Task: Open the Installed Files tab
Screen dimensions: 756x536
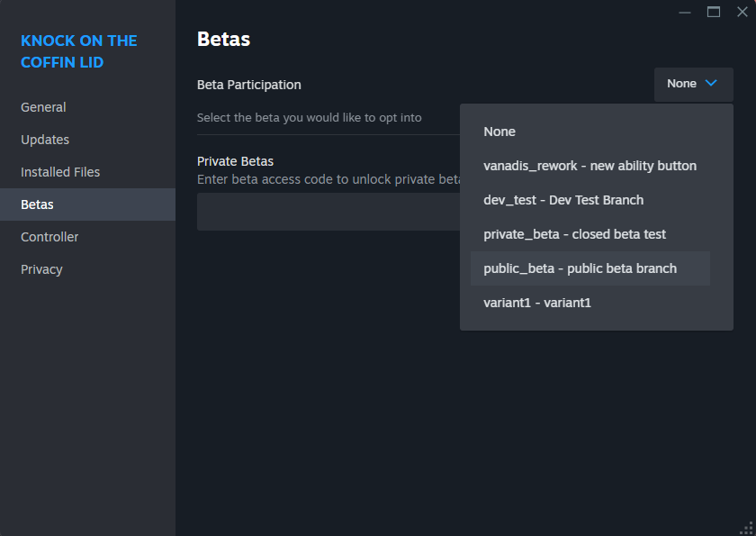Action: [x=87, y=172]
